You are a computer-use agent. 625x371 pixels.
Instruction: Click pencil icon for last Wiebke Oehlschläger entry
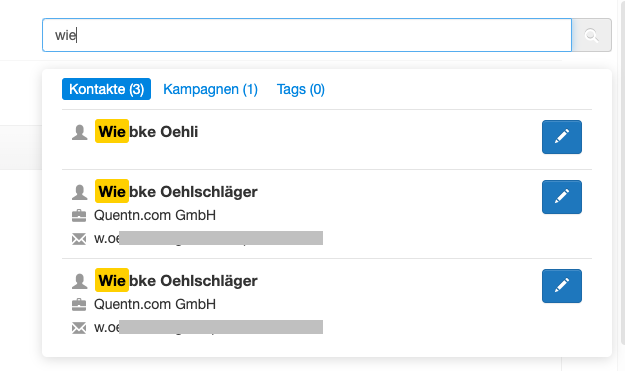pyautogui.click(x=562, y=286)
